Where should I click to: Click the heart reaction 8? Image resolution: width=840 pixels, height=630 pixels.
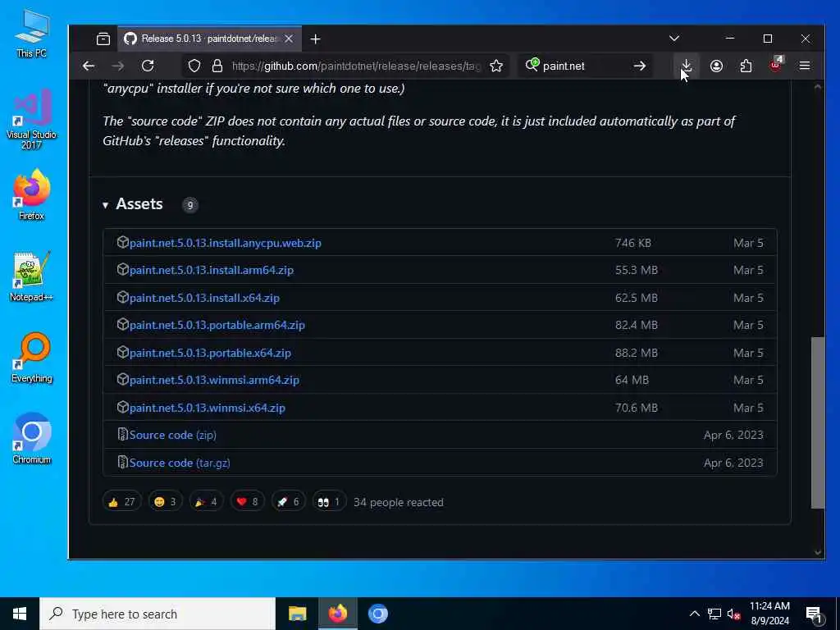[x=247, y=501]
